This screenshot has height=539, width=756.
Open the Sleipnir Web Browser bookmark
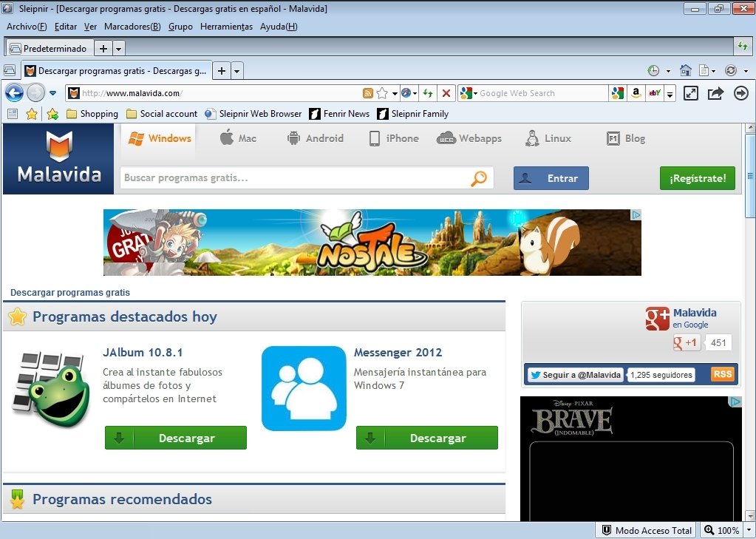[x=253, y=114]
